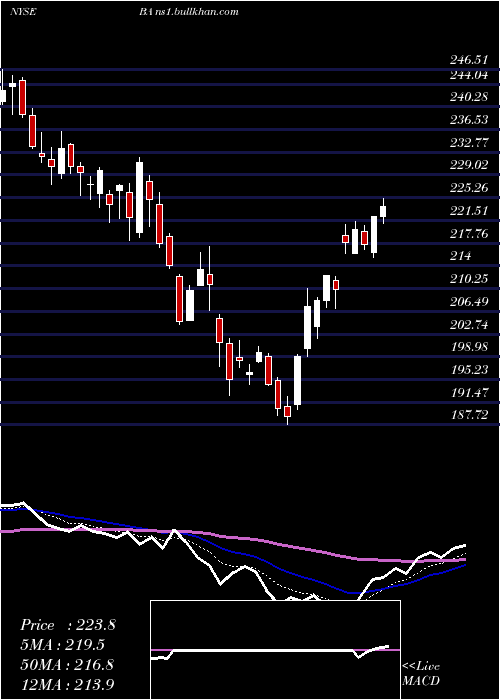Click the NYSE exchange label

[23, 12]
